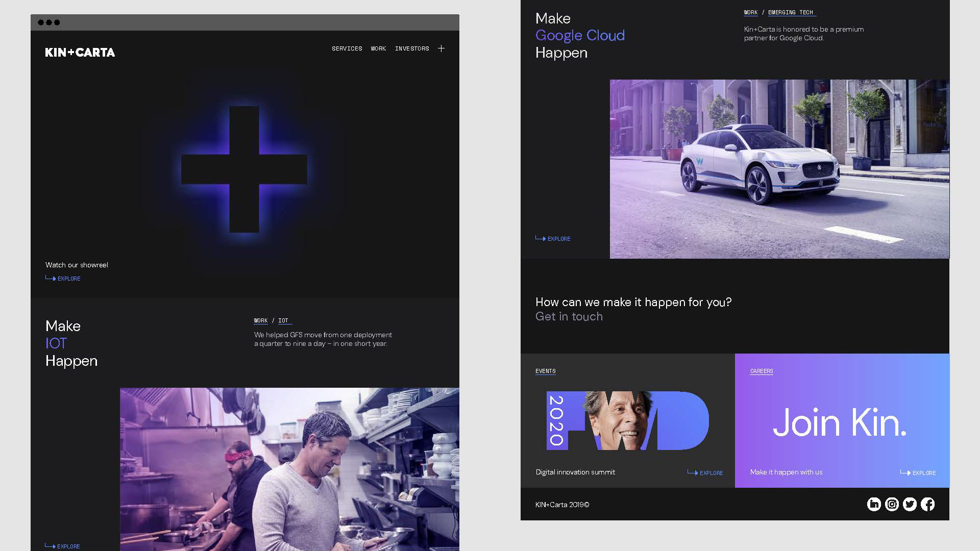Click the first browser window dot
The width and height of the screenshot is (980, 551).
41,22
